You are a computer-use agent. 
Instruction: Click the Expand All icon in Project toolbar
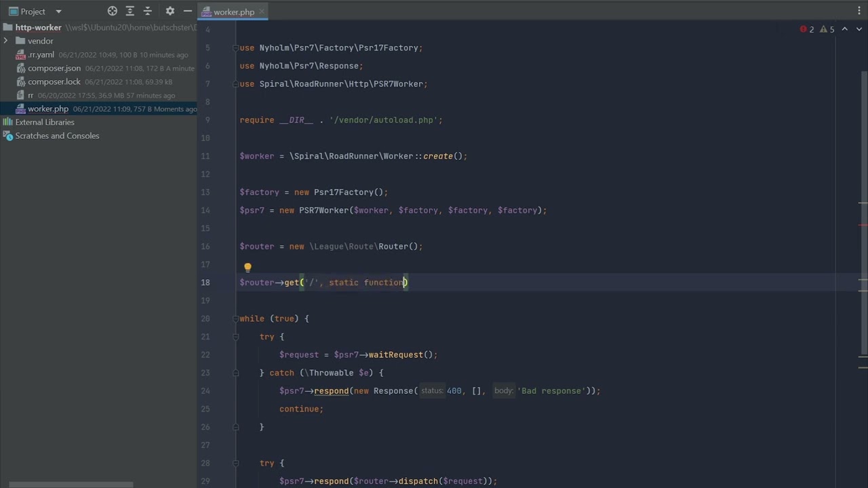[x=130, y=11]
